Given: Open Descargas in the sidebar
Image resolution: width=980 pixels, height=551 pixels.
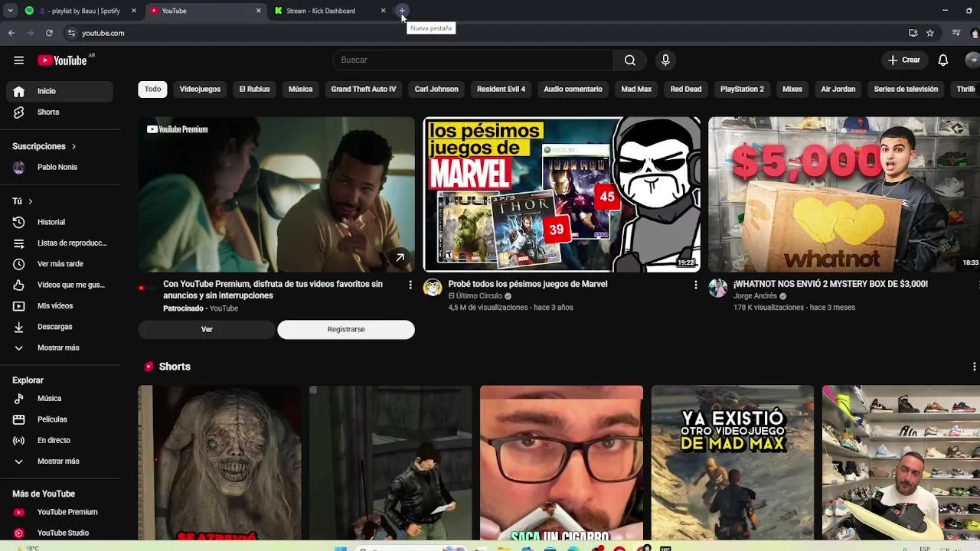Looking at the screenshot, I should tap(60, 327).
